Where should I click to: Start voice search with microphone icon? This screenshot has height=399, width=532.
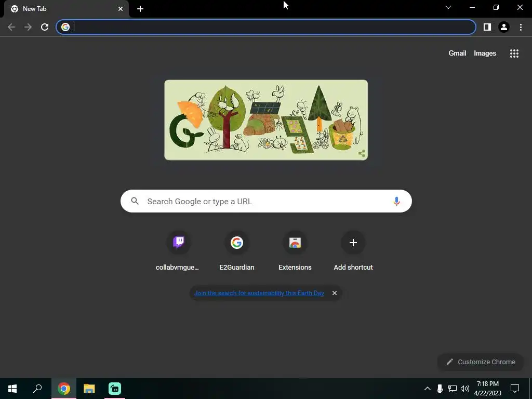tap(396, 201)
